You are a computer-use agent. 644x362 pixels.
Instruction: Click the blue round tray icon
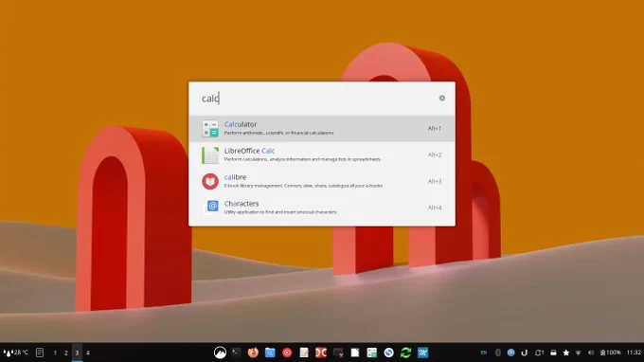tap(510, 353)
